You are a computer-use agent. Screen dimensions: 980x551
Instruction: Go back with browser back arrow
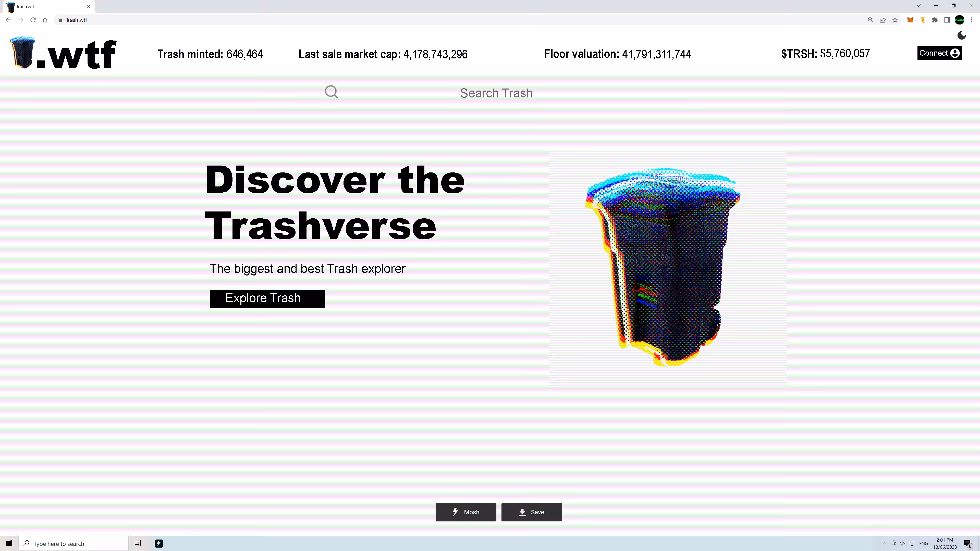click(x=8, y=20)
